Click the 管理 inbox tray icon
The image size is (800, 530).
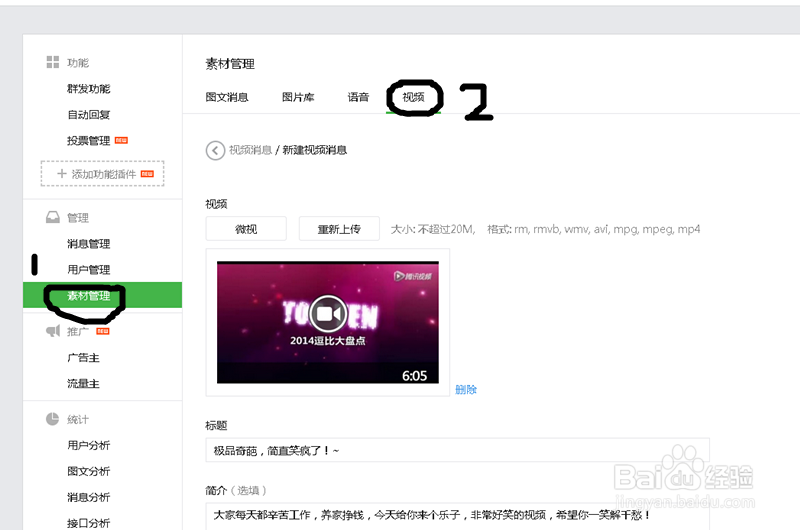tap(53, 217)
